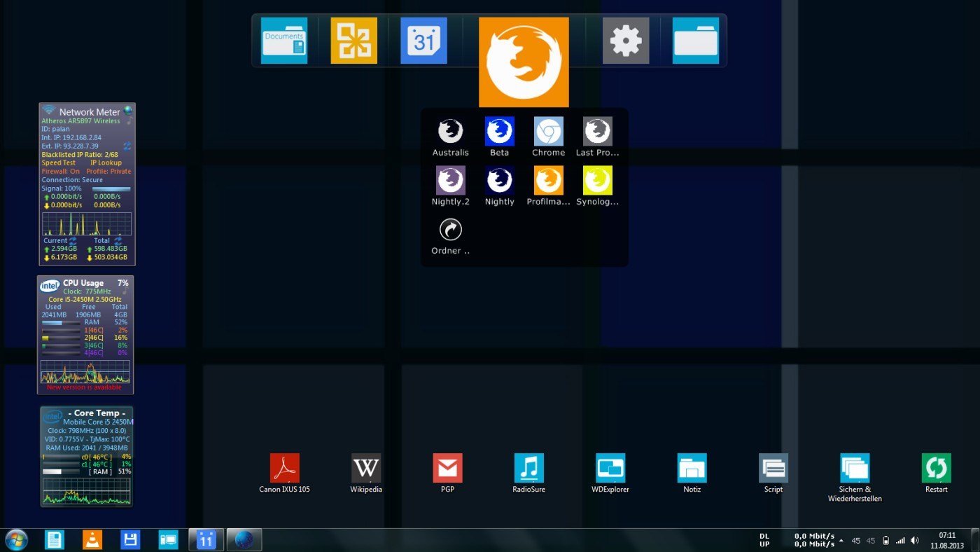Open the Ordner .. folder shortcut
This screenshot has height=552, width=980.
[x=451, y=236]
